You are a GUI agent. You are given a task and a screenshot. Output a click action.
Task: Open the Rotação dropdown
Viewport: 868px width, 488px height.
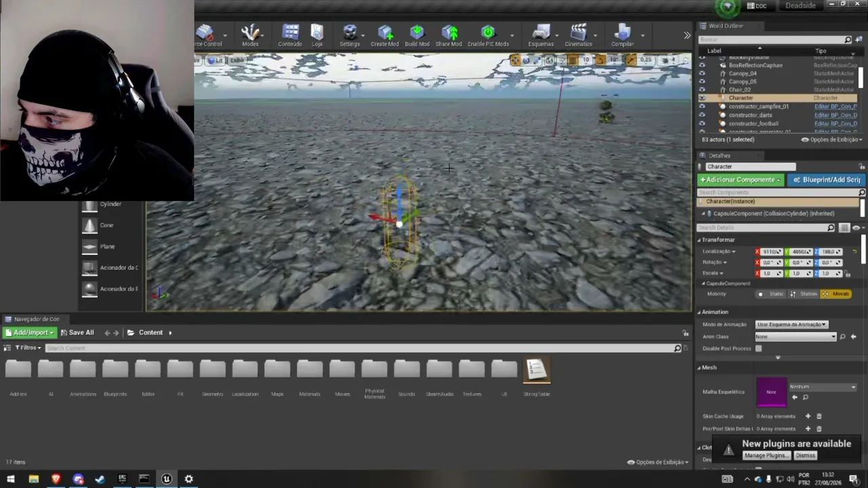(x=715, y=262)
